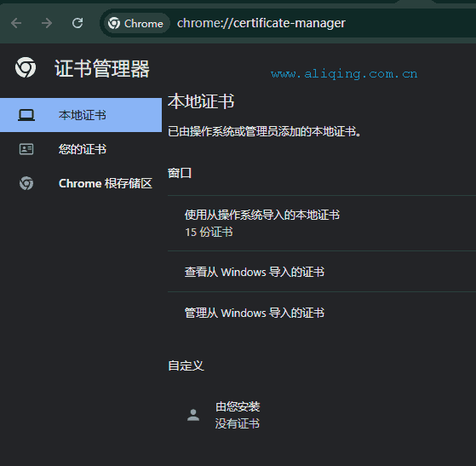Click the 本地证书 main heading
Viewport: 476px width, 466px height.
click(201, 101)
